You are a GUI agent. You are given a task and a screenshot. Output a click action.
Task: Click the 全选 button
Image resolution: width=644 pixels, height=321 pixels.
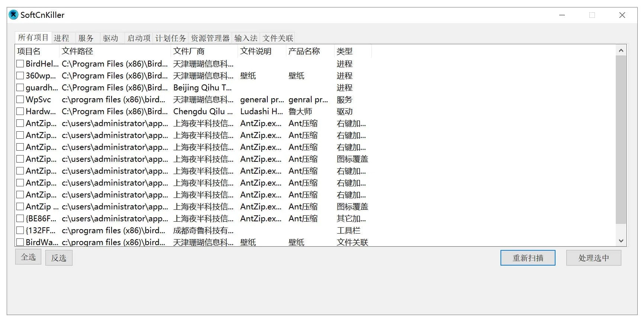pyautogui.click(x=28, y=257)
